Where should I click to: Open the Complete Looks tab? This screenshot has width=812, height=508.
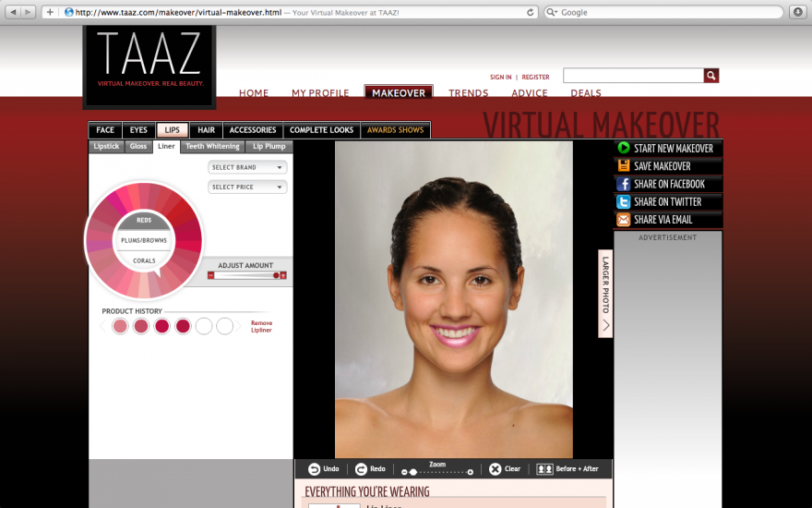point(322,130)
